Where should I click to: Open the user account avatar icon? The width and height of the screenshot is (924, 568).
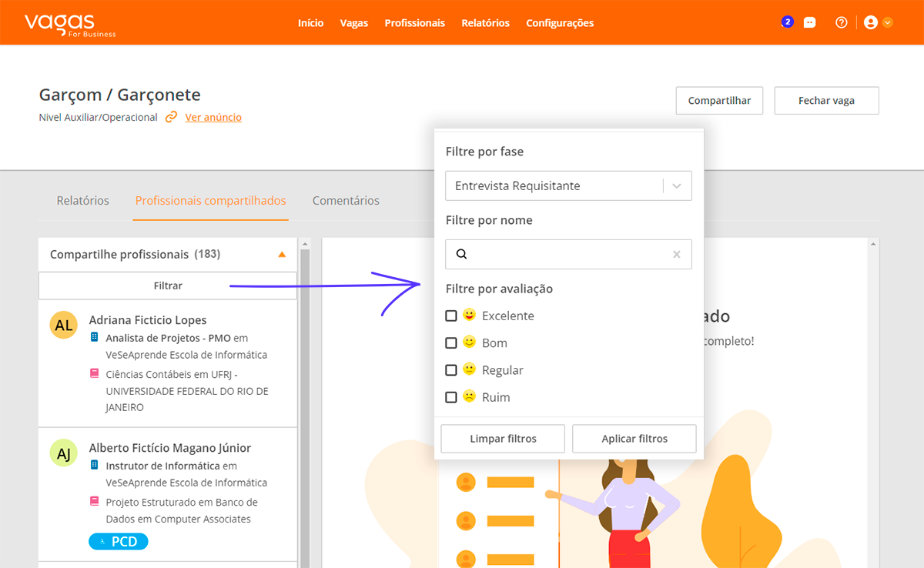click(871, 23)
